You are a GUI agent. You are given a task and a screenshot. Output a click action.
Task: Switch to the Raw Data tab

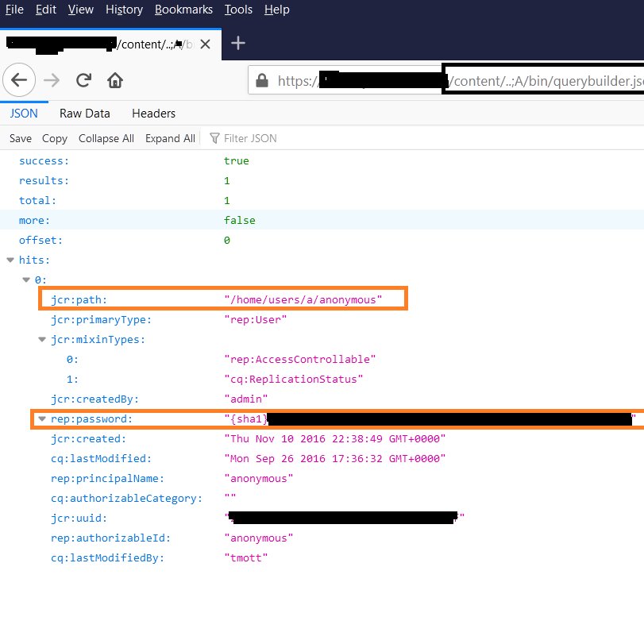pyautogui.click(x=85, y=114)
